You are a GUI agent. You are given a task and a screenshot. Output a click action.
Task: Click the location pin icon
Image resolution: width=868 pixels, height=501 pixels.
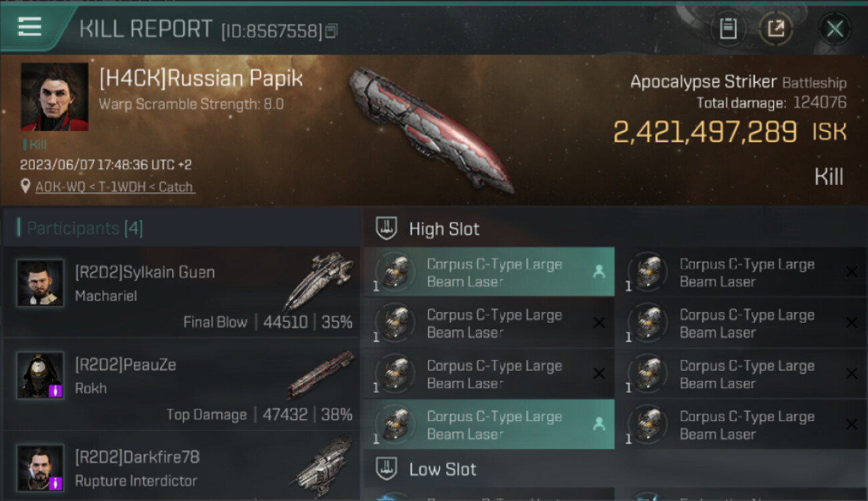(26, 186)
